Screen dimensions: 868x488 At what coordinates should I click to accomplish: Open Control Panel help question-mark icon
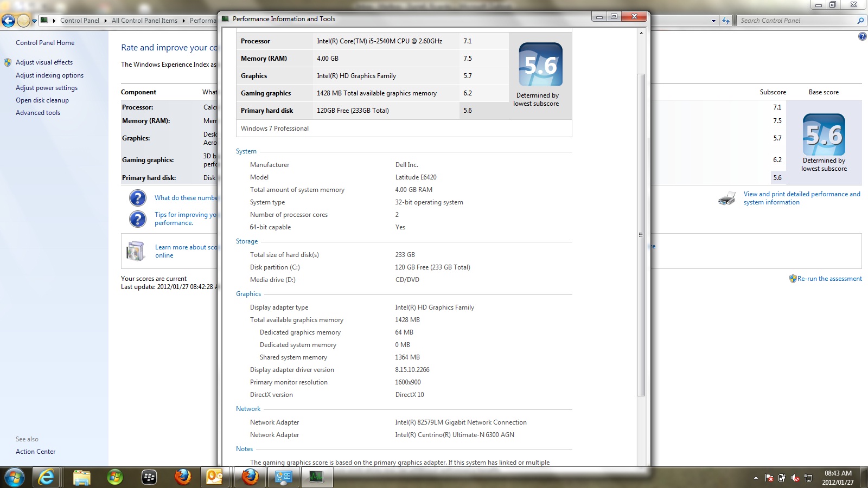tap(863, 36)
